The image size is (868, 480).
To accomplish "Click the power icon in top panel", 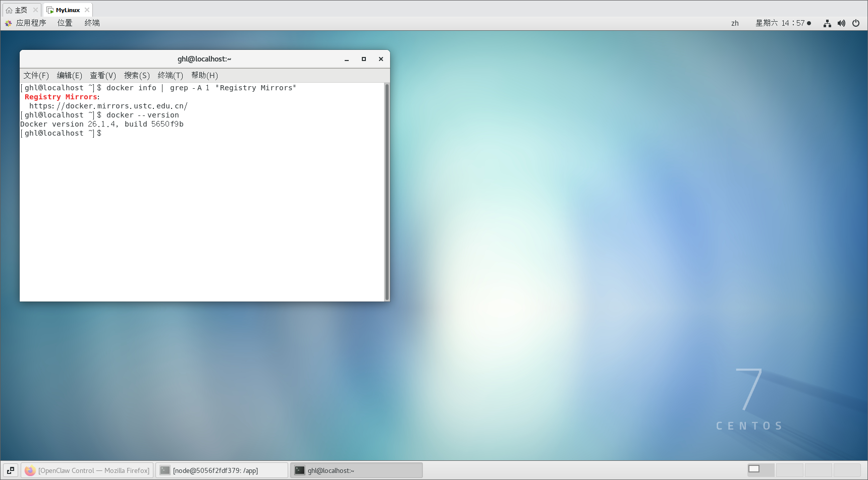I will pyautogui.click(x=856, y=23).
